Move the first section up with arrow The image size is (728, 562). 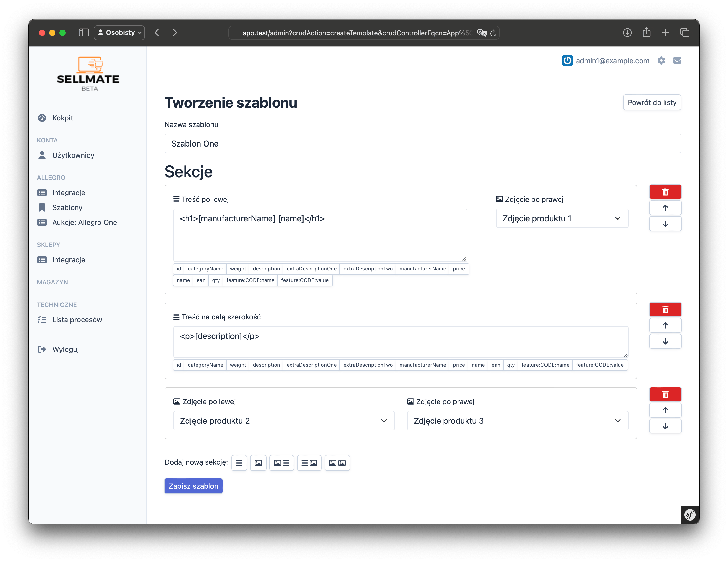click(665, 208)
